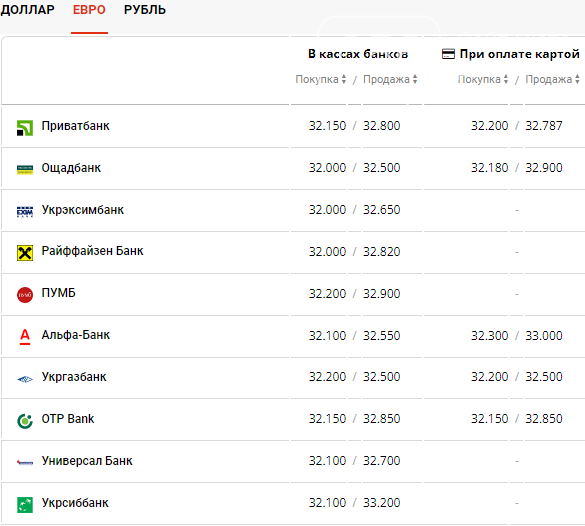Open the Универсал Банк link
This screenshot has height=526, width=585.
[x=87, y=461]
